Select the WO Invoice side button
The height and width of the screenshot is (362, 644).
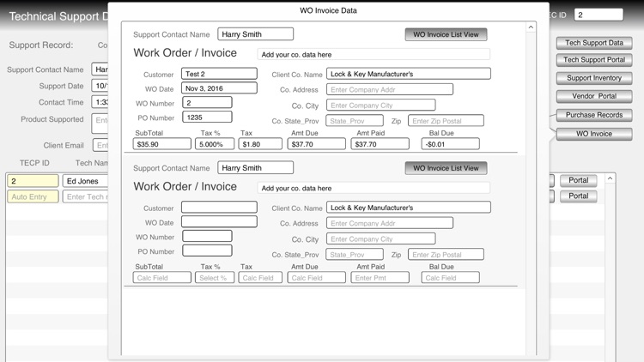click(x=594, y=134)
